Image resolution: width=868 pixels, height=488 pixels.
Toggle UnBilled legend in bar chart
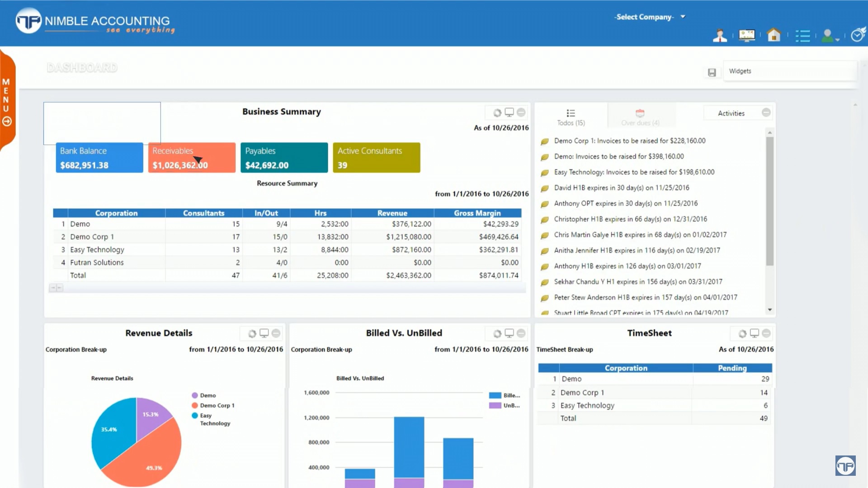[505, 406]
